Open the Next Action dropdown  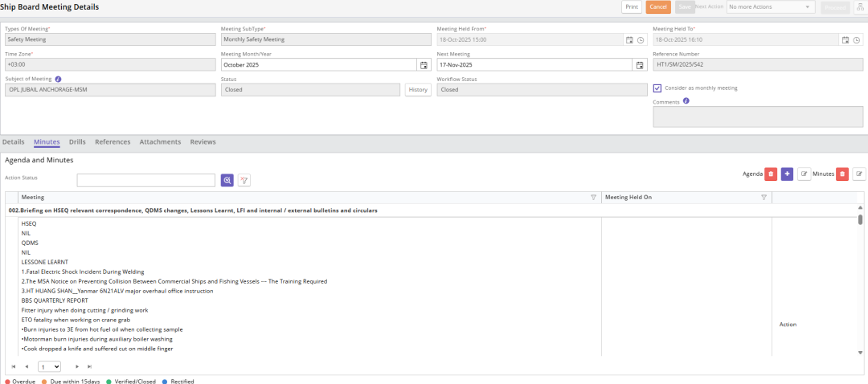tap(770, 7)
